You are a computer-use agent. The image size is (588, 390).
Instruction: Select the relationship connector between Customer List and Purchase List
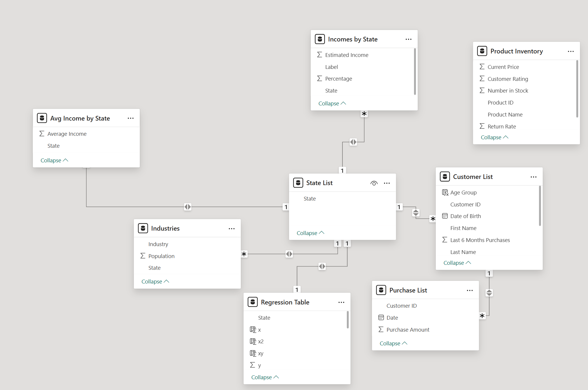[x=489, y=293]
